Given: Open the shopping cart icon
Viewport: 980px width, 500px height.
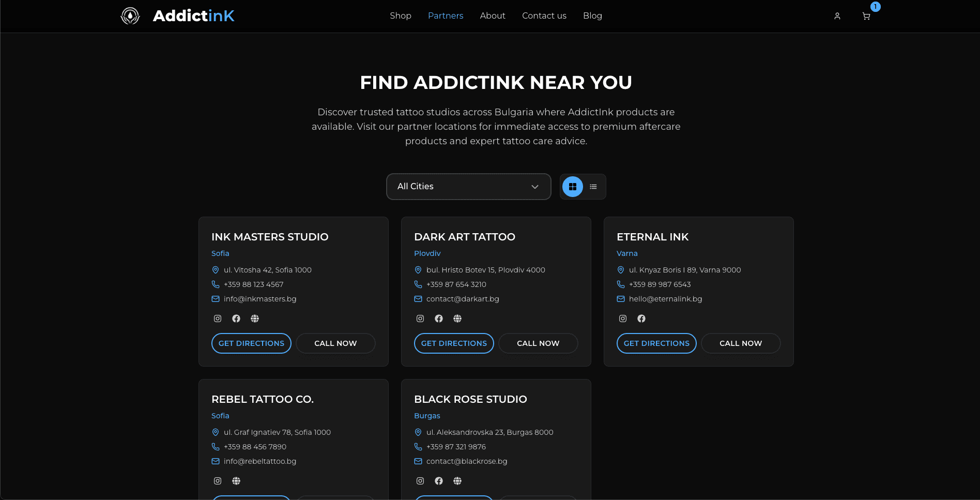Looking at the screenshot, I should (x=866, y=16).
